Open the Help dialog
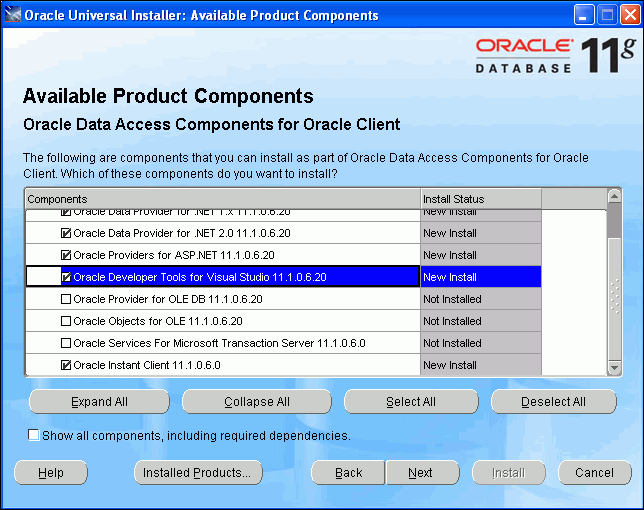This screenshot has width=644, height=510. (x=51, y=473)
